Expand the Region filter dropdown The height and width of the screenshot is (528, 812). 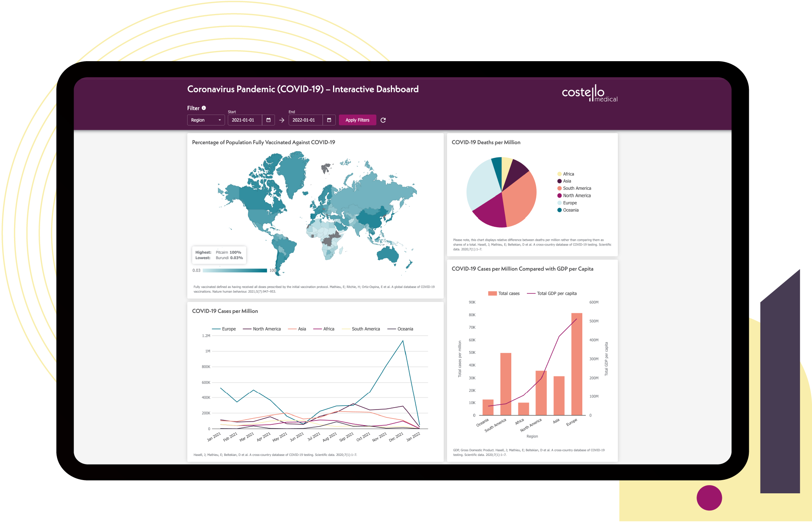click(x=206, y=120)
